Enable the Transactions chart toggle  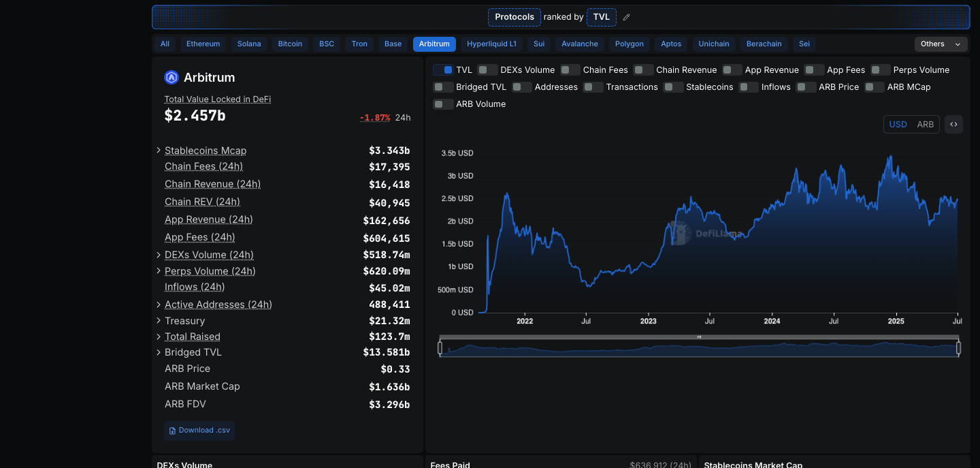(x=593, y=87)
